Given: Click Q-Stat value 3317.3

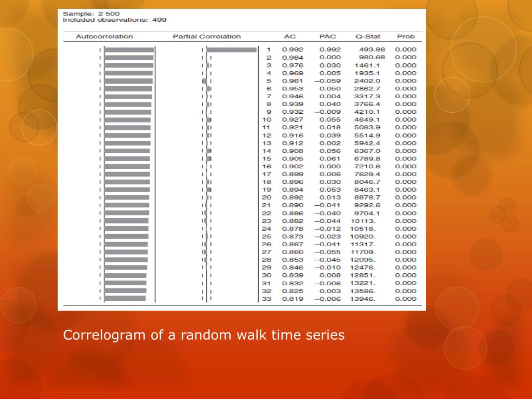Looking at the screenshot, I should tap(367, 96).
